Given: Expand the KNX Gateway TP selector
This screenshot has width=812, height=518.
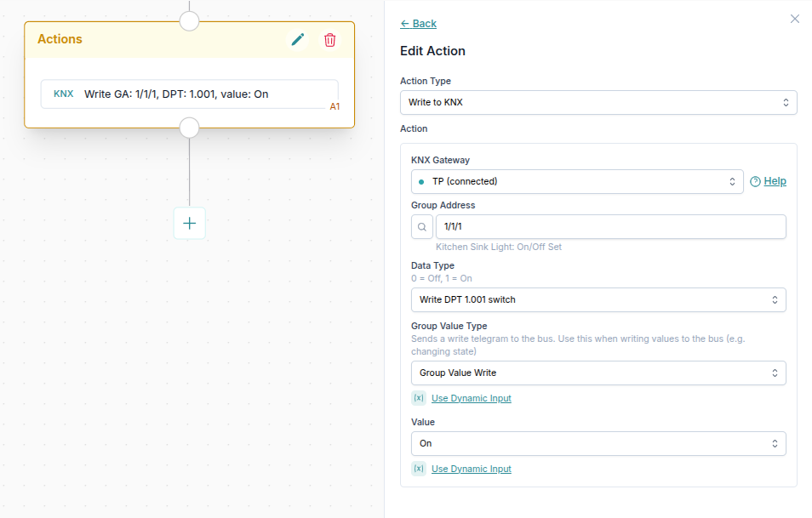Looking at the screenshot, I should pyautogui.click(x=576, y=181).
